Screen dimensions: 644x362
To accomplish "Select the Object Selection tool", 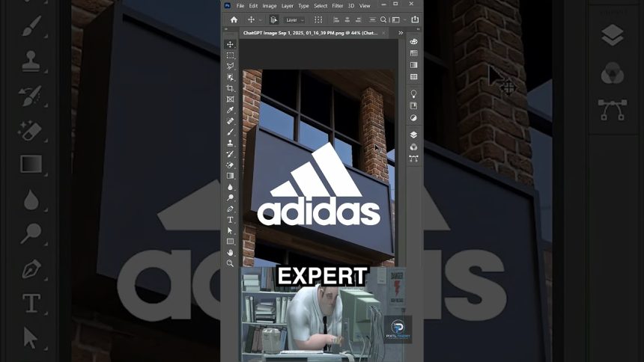I will click(230, 77).
